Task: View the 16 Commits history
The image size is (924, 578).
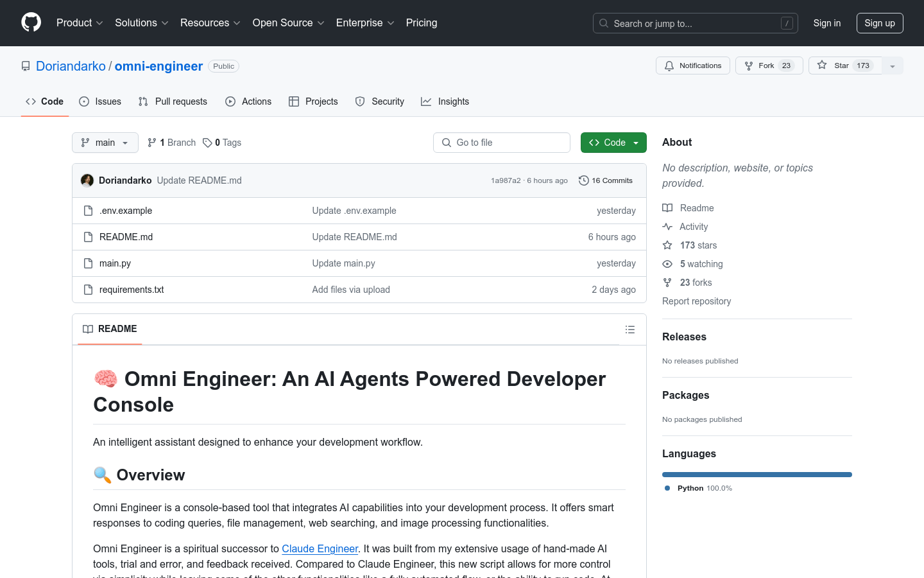Action: tap(606, 180)
